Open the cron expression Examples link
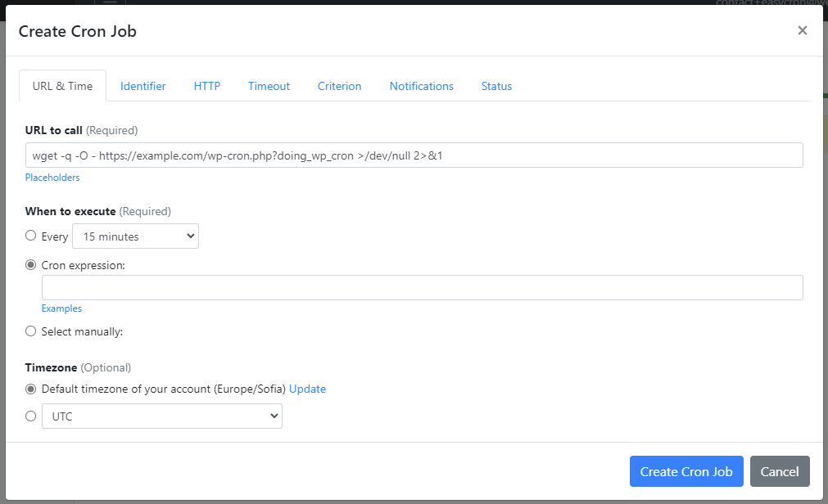Screen dimensions: 828x504 (61, 308)
